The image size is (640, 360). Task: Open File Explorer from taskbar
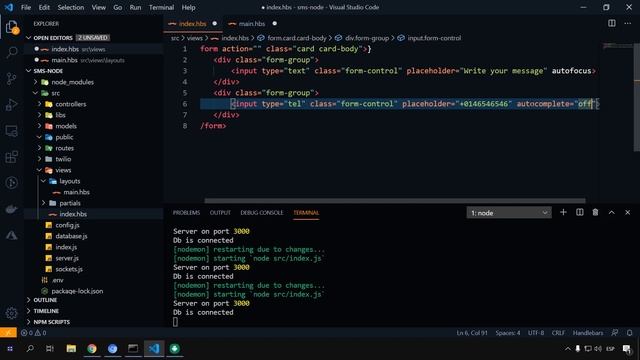pos(71,349)
